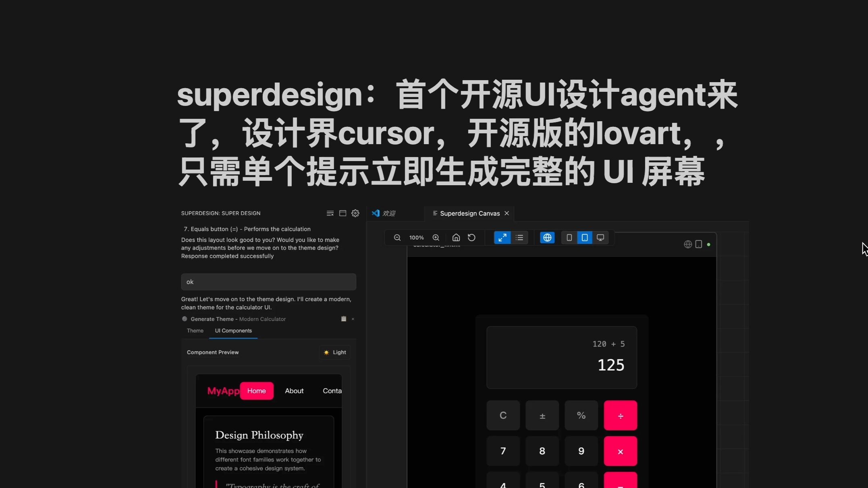Copy the generated theme via clipboard icon
Viewport: 868px width, 488px height.
click(344, 319)
